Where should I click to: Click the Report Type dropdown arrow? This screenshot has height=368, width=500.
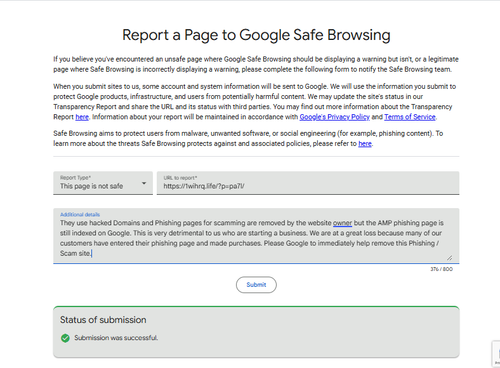click(x=144, y=183)
